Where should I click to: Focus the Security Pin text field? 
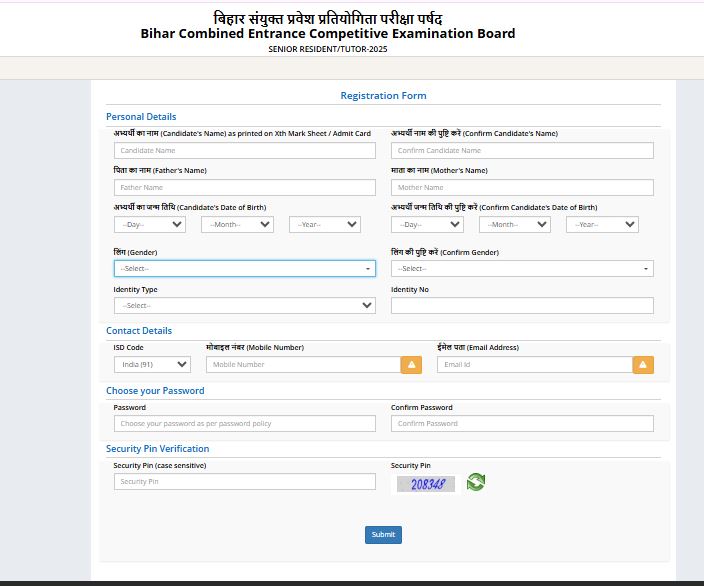tap(245, 482)
